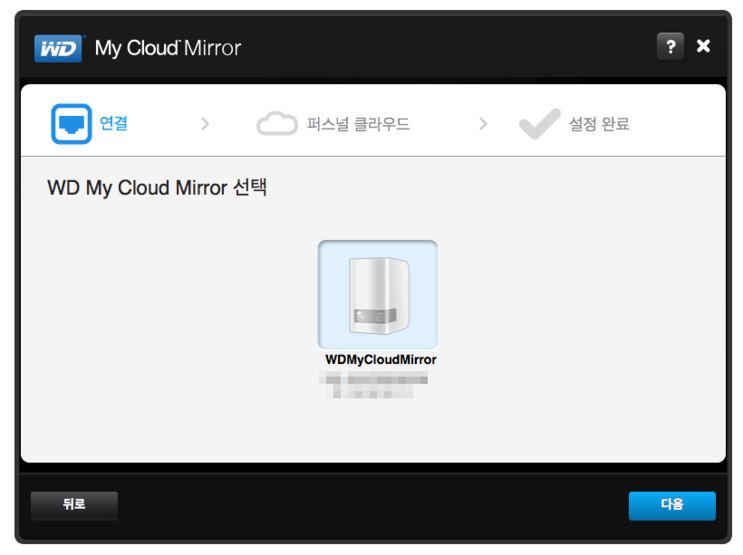Select the 퍼스널 클라우드 step label
The height and width of the screenshot is (555, 743).
[x=358, y=124]
